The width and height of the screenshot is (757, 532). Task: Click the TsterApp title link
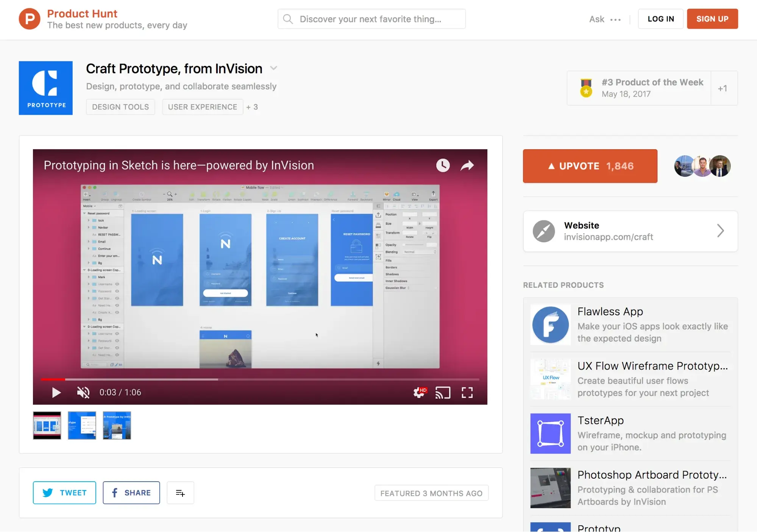[x=601, y=421]
